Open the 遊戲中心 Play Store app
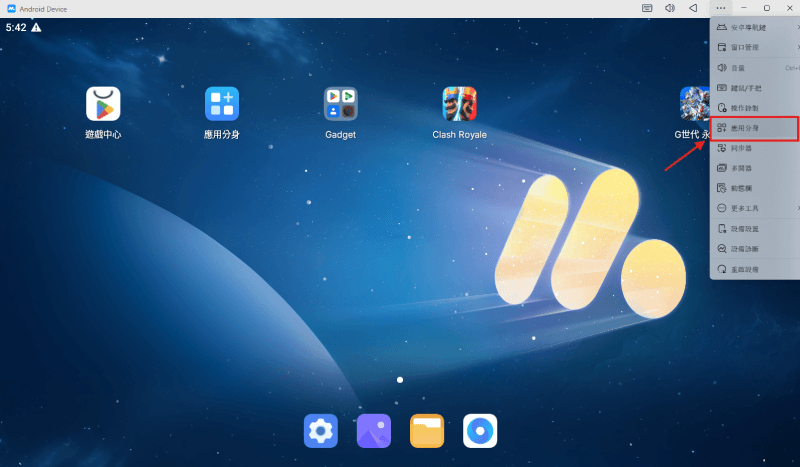 coord(103,104)
